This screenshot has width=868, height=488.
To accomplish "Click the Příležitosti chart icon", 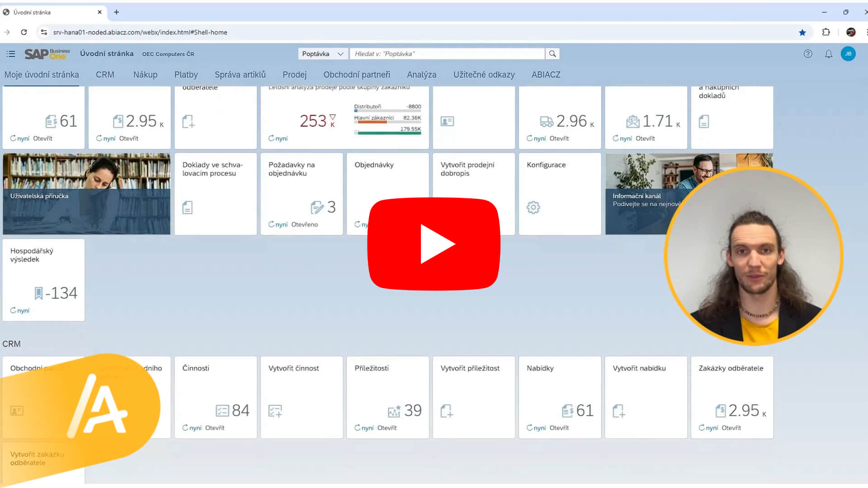I will tap(394, 411).
